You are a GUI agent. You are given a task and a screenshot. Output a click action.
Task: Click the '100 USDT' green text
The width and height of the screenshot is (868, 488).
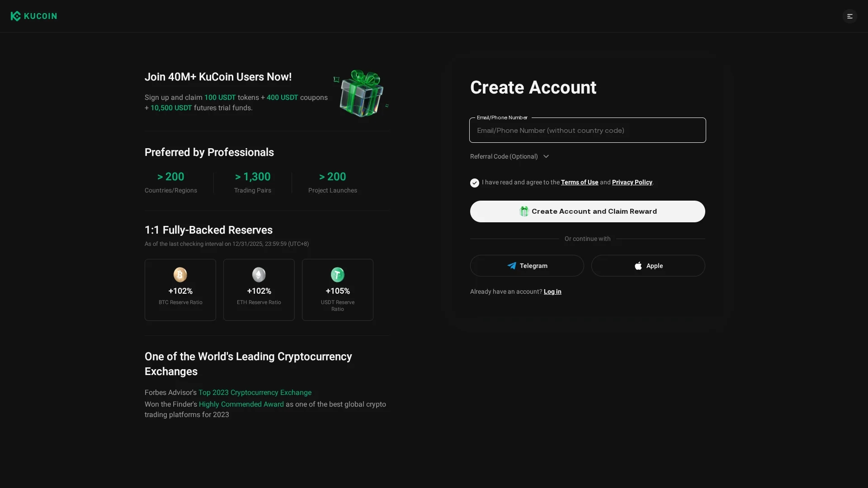(x=220, y=97)
